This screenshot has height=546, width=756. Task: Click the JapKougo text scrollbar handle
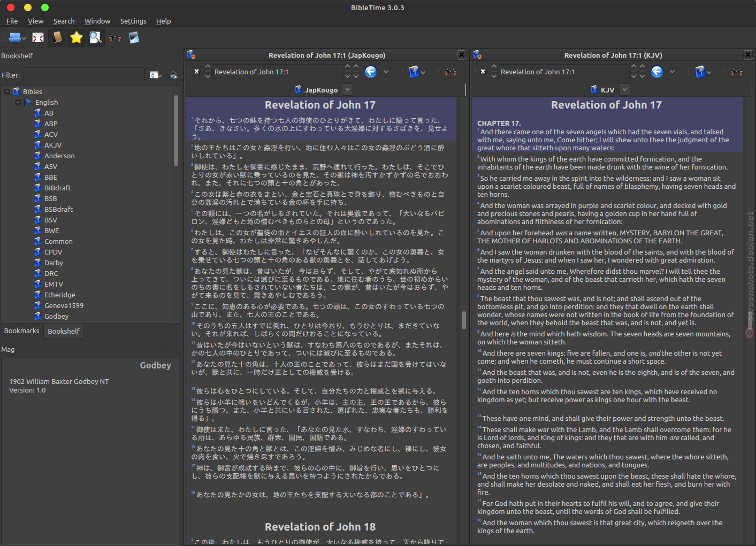(464, 320)
